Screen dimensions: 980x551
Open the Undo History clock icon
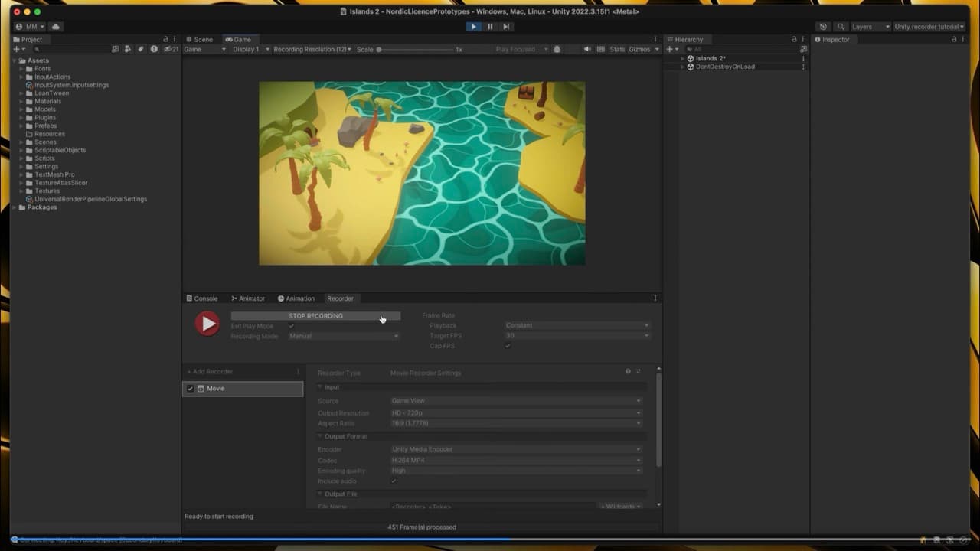[823, 27]
